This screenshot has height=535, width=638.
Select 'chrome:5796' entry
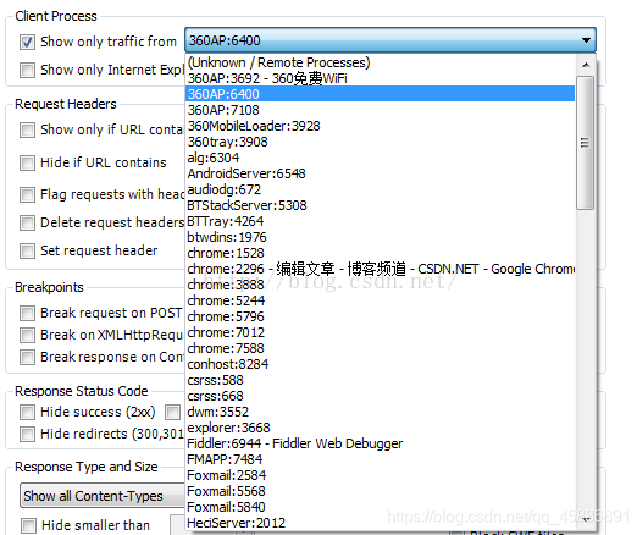coord(380,316)
